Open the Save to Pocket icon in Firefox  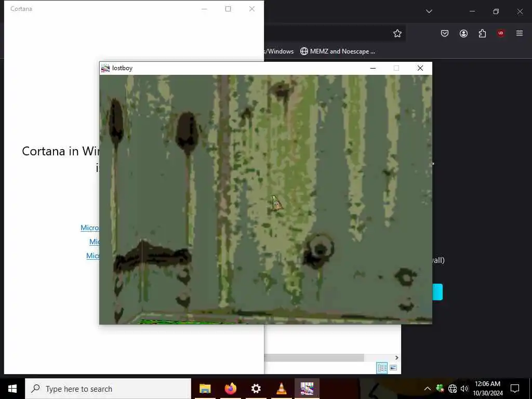pyautogui.click(x=445, y=33)
